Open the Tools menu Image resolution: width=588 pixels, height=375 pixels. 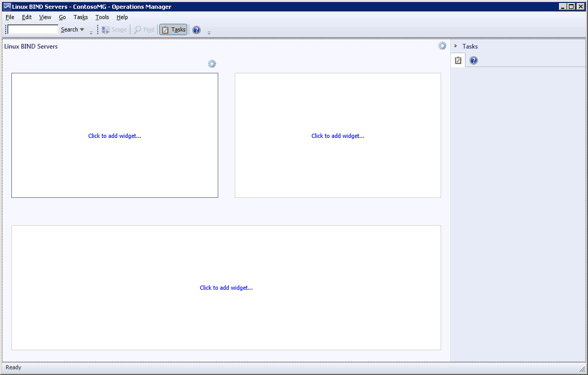(x=102, y=17)
